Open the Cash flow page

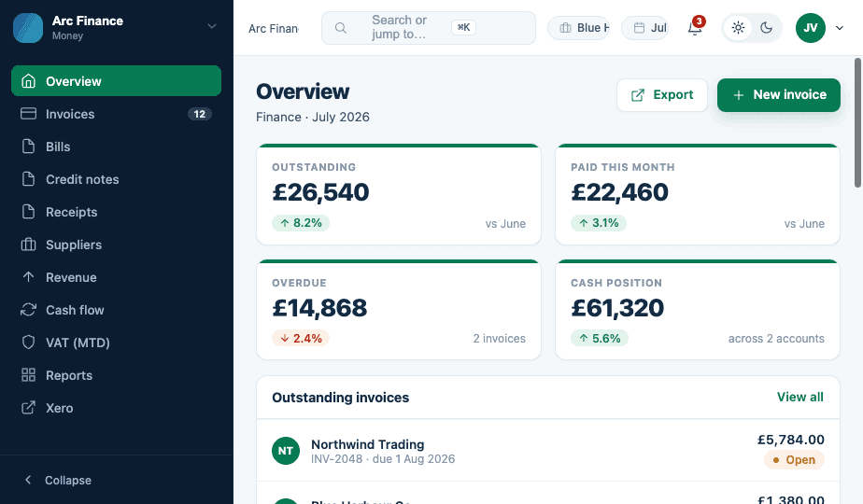click(116, 310)
